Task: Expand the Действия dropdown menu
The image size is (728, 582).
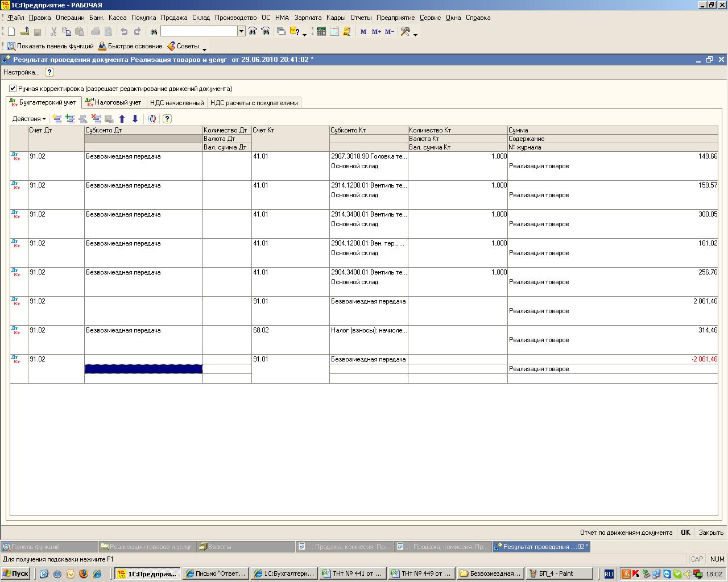Action: click(x=29, y=119)
